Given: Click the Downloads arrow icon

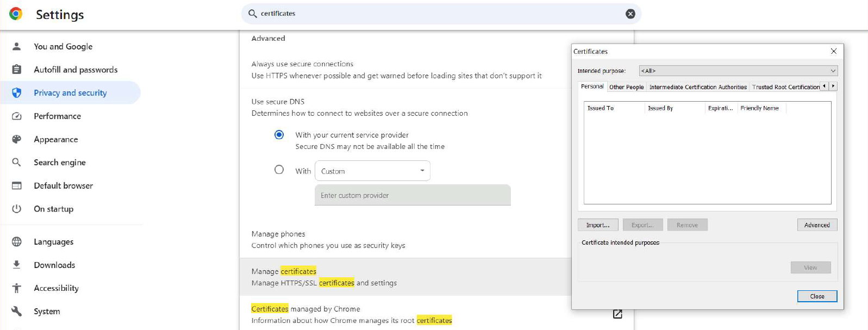Looking at the screenshot, I should 17,265.
